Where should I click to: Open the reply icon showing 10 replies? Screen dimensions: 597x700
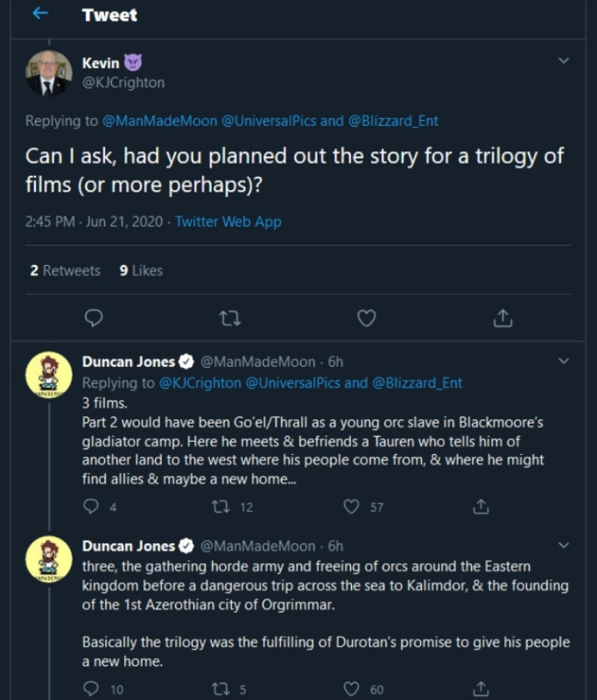[91, 689]
